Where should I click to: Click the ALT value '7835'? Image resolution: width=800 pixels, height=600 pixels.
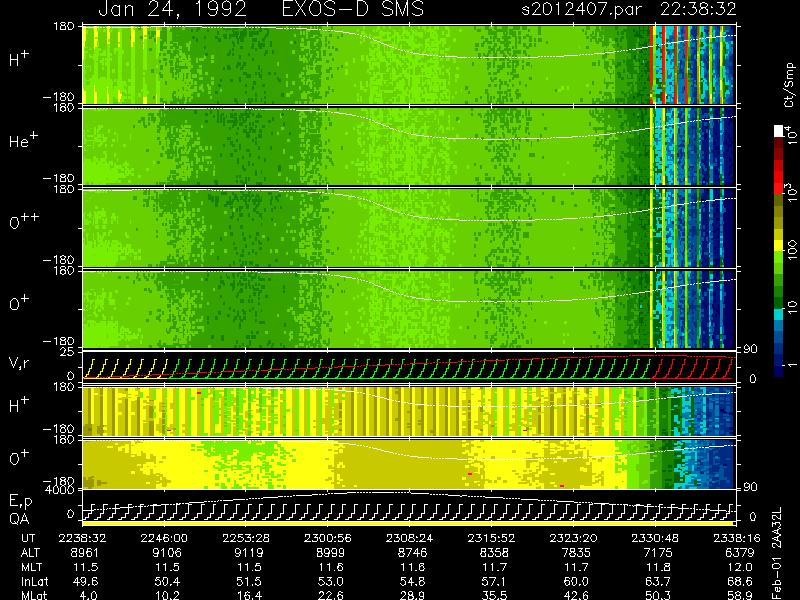[x=576, y=553]
